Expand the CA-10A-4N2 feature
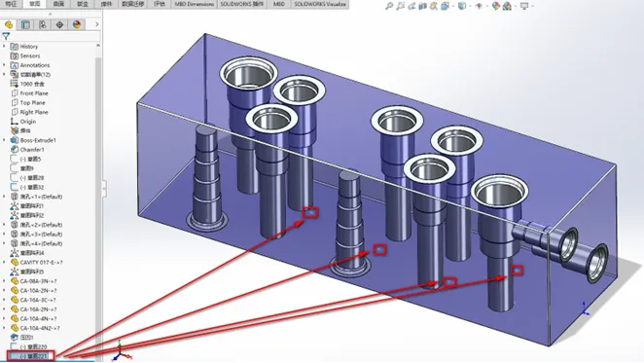 click(x=5, y=328)
